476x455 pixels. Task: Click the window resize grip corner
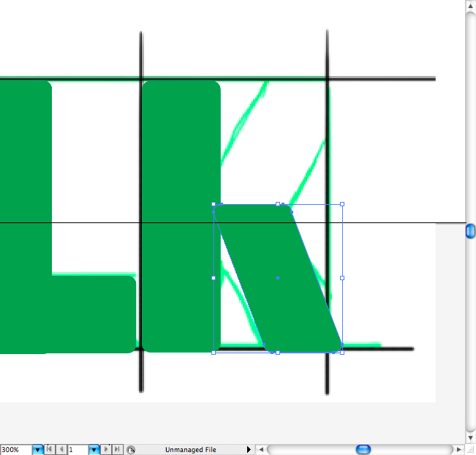471,450
